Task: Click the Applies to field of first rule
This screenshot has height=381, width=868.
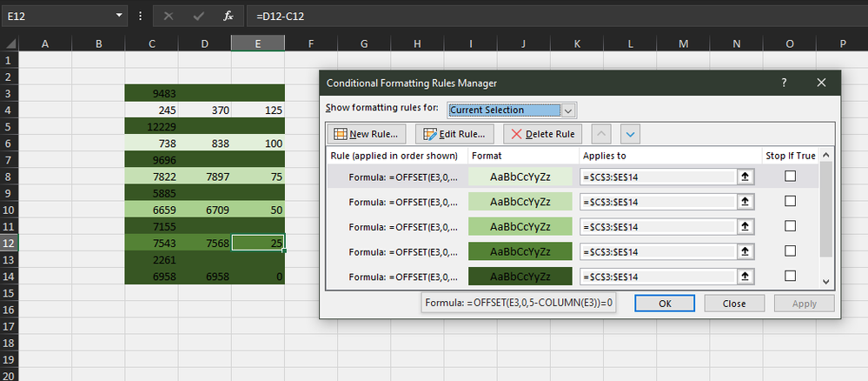Action: 659,177
